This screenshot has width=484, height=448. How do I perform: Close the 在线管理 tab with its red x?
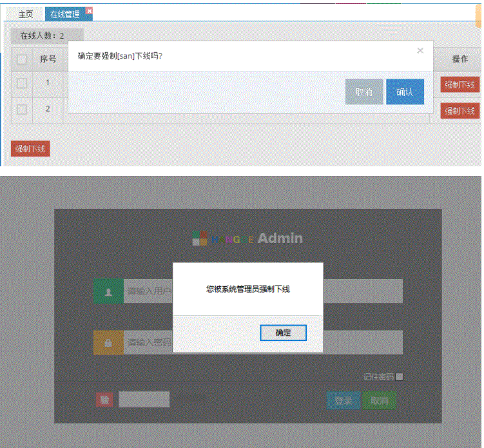tap(89, 11)
